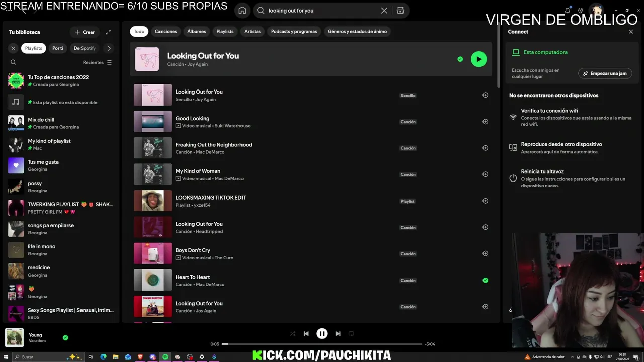The height and width of the screenshot is (362, 644).
Task: Open the friend activity icon
Action: tap(580, 10)
